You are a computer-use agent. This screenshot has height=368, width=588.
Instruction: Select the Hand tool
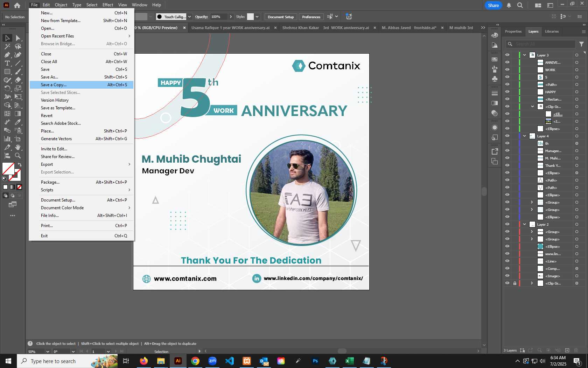tap(18, 147)
